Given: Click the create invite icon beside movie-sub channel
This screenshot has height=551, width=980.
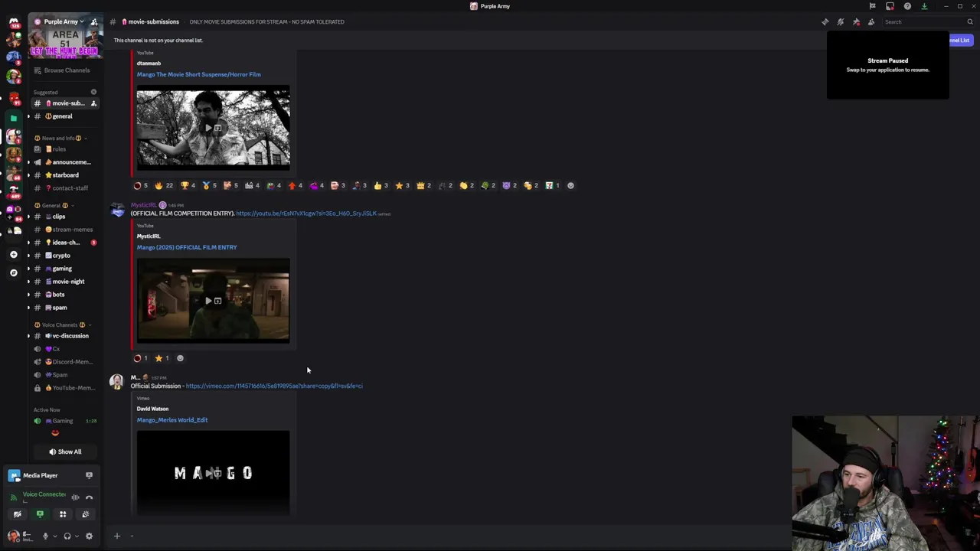Looking at the screenshot, I should coord(93,103).
